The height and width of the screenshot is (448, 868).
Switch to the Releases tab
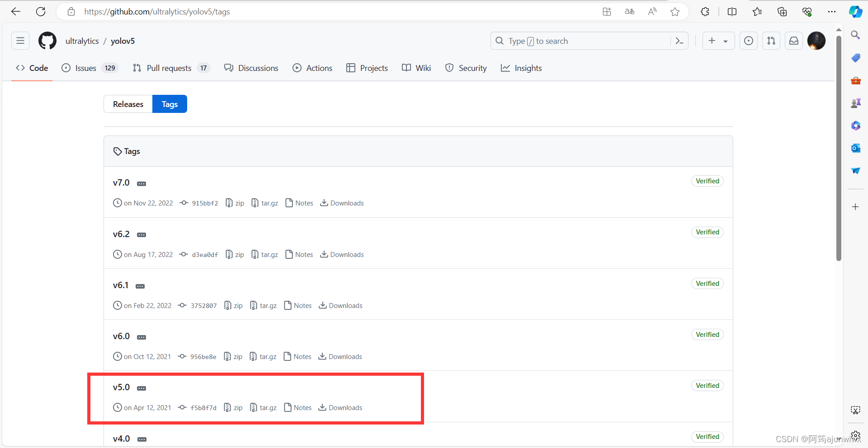point(128,104)
